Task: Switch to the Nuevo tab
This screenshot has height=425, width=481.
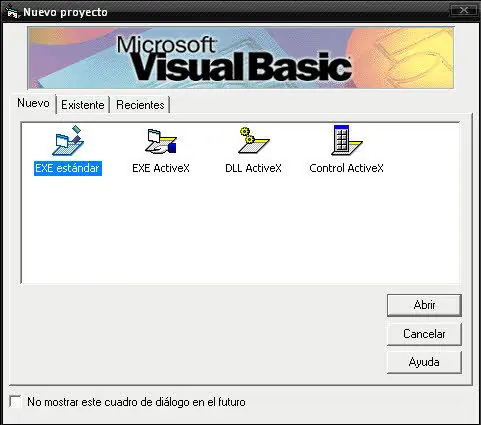Action: 33,103
